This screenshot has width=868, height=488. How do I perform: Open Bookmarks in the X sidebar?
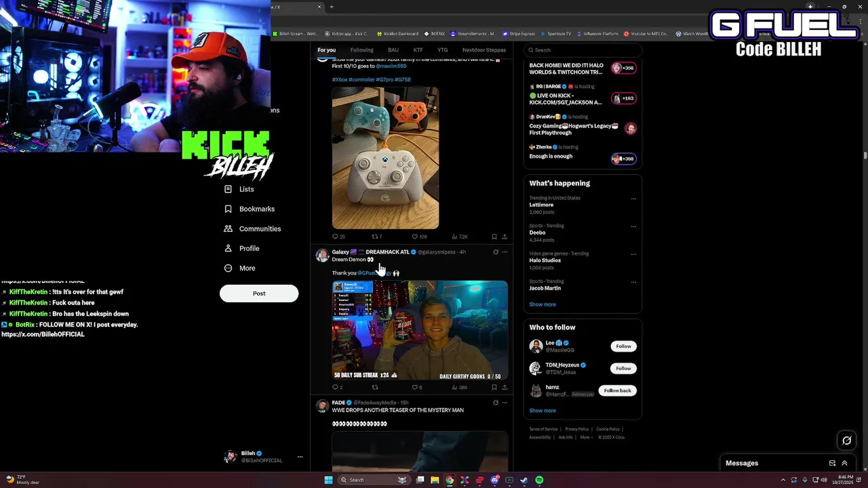[x=249, y=209]
